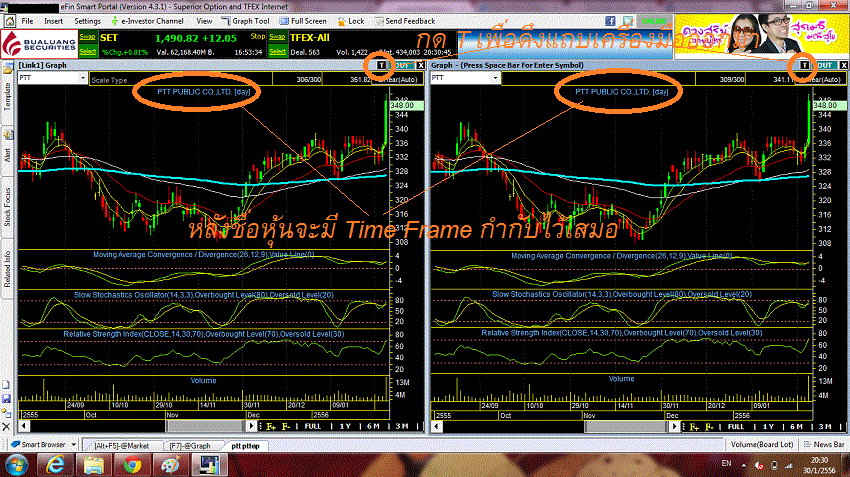Screen dimensions: 850x477
Task: Switch to ptt pttep tab
Action: (245, 446)
